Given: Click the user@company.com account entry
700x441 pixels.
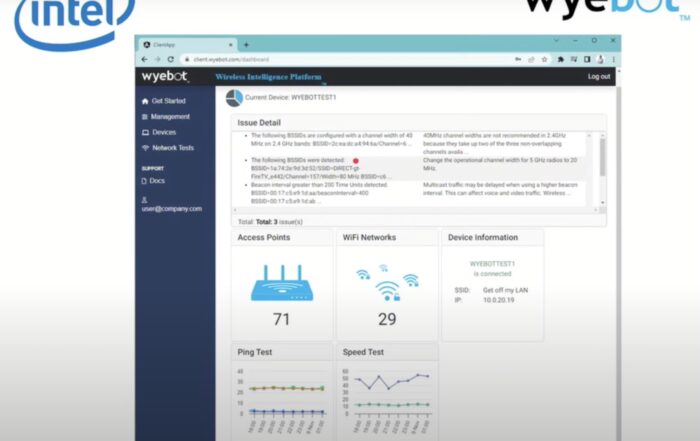Looking at the screenshot, I should point(172,208).
